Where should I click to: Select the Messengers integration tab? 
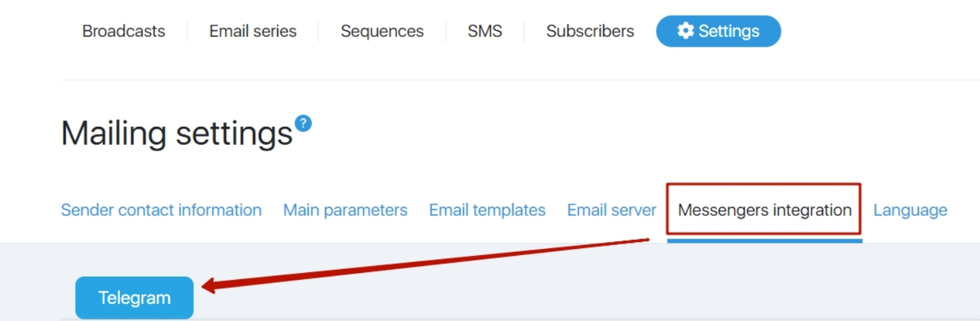coord(765,210)
